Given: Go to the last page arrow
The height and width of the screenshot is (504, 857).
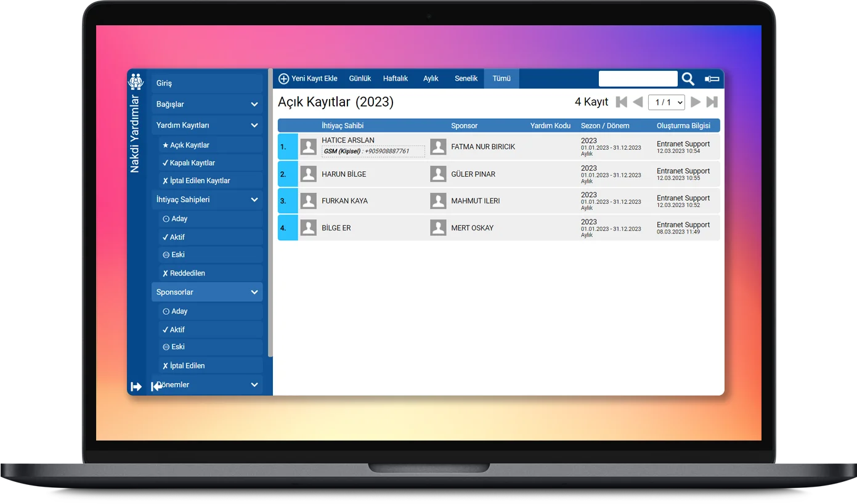Looking at the screenshot, I should point(712,102).
